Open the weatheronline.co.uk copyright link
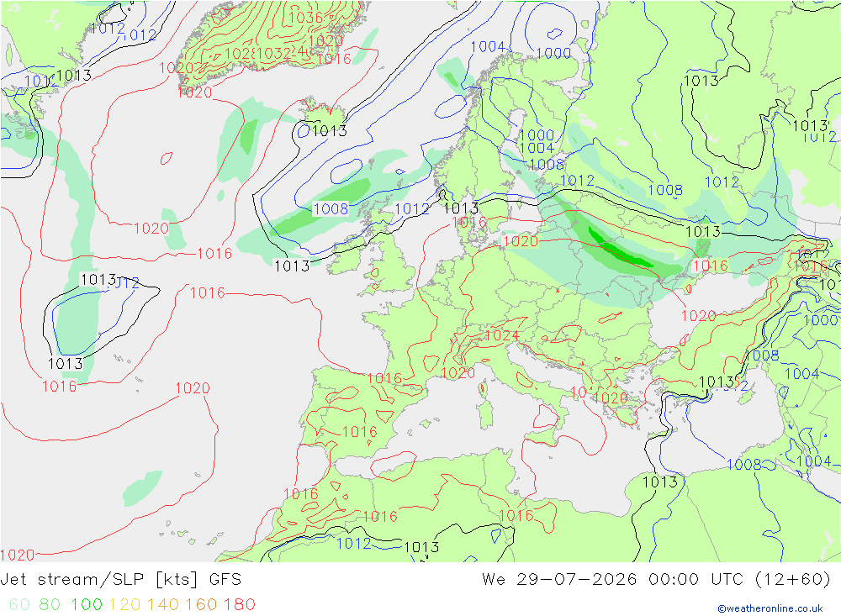The width and height of the screenshot is (841, 616). [770, 608]
